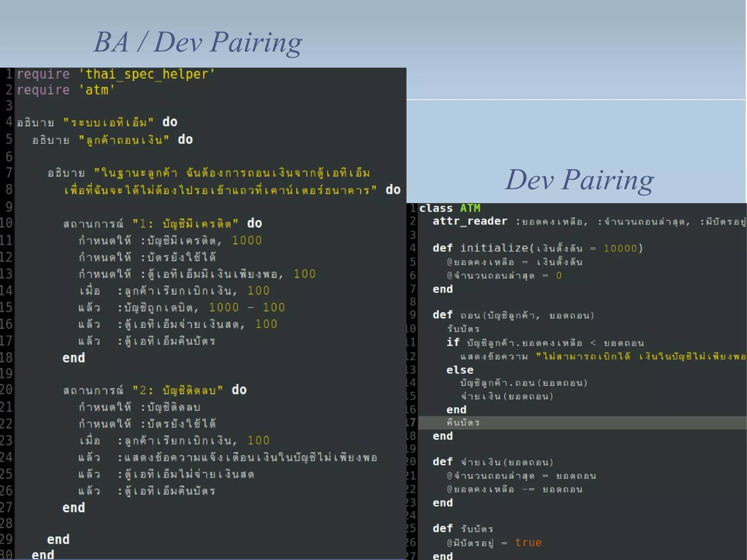
Task: Click the 'end' keyword on line 27 of left code
Action: tap(74, 508)
